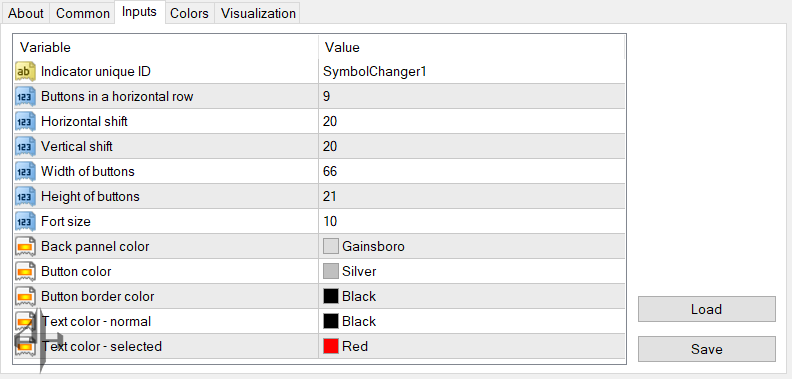Image resolution: width=792 pixels, height=379 pixels.
Task: Pick the Silver button color swatch
Action: point(331,271)
